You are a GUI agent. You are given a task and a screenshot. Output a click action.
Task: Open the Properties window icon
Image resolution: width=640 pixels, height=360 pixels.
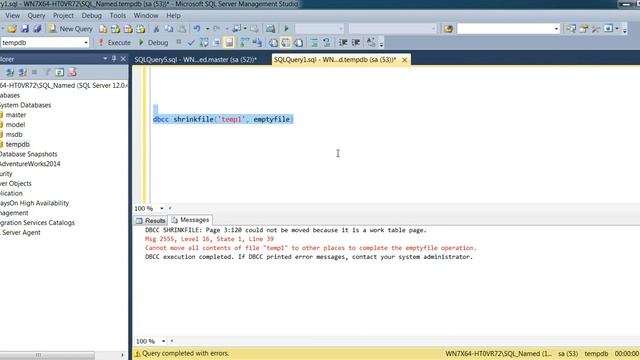[x=584, y=29]
